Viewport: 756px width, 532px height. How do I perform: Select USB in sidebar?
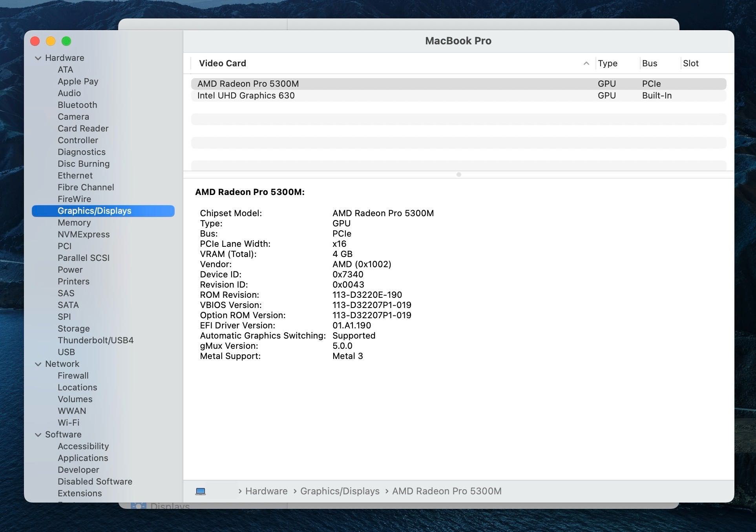point(66,352)
